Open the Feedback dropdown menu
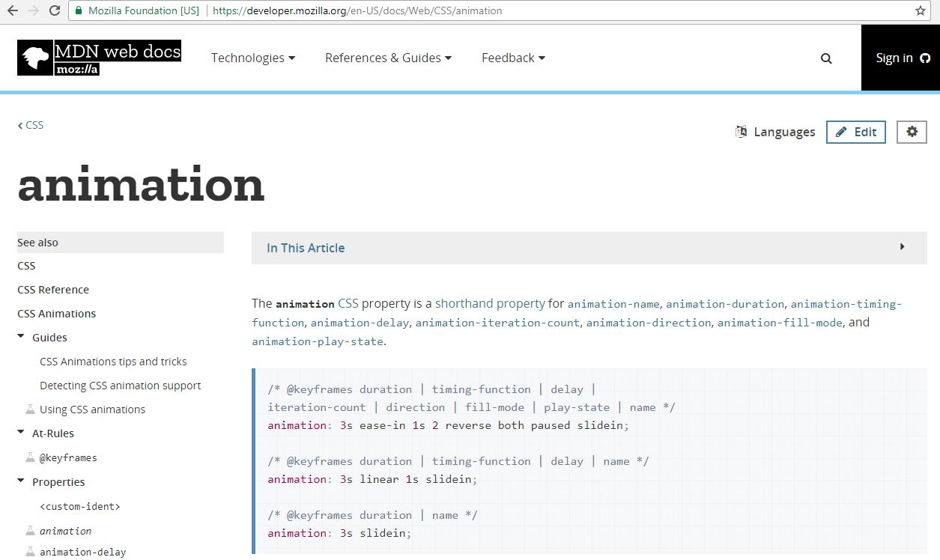Image resolution: width=940 pixels, height=560 pixels. [x=513, y=58]
